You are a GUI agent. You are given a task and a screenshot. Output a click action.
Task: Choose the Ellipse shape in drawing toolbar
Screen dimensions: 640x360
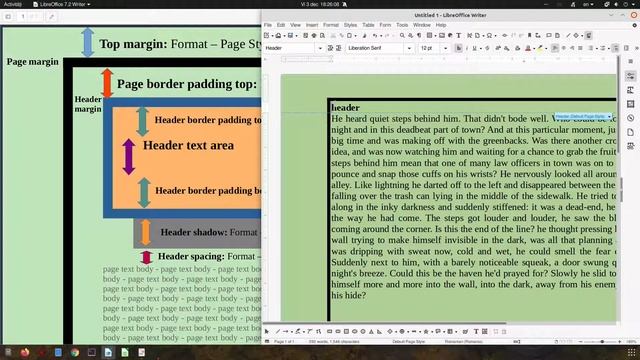click(x=355, y=331)
